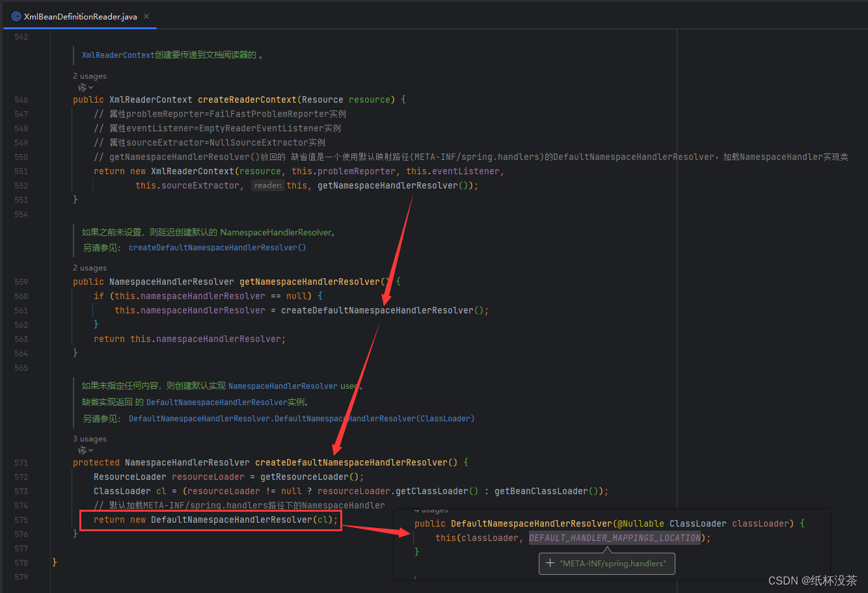Show the 3 usages hint above createDefaultNamespaceHandlerResolver
Image resolution: width=868 pixels, height=593 pixels.
click(90, 439)
